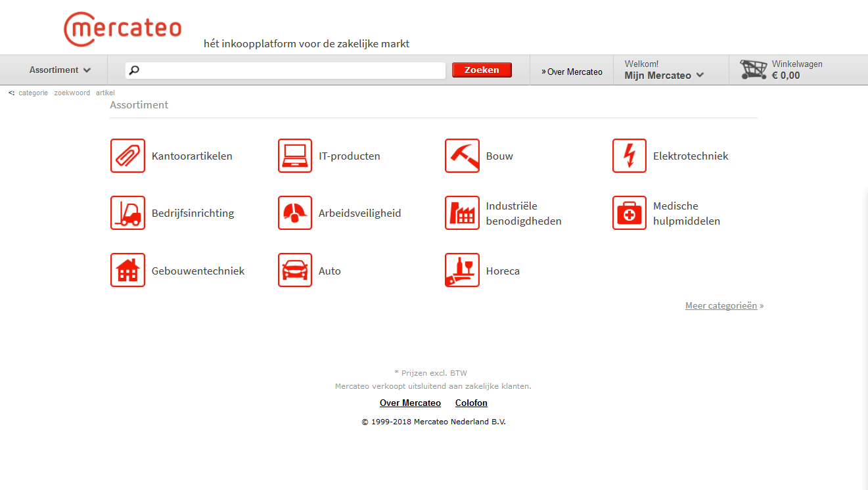Open the IT-producten text link
The width and height of the screenshot is (868, 490).
coord(350,156)
